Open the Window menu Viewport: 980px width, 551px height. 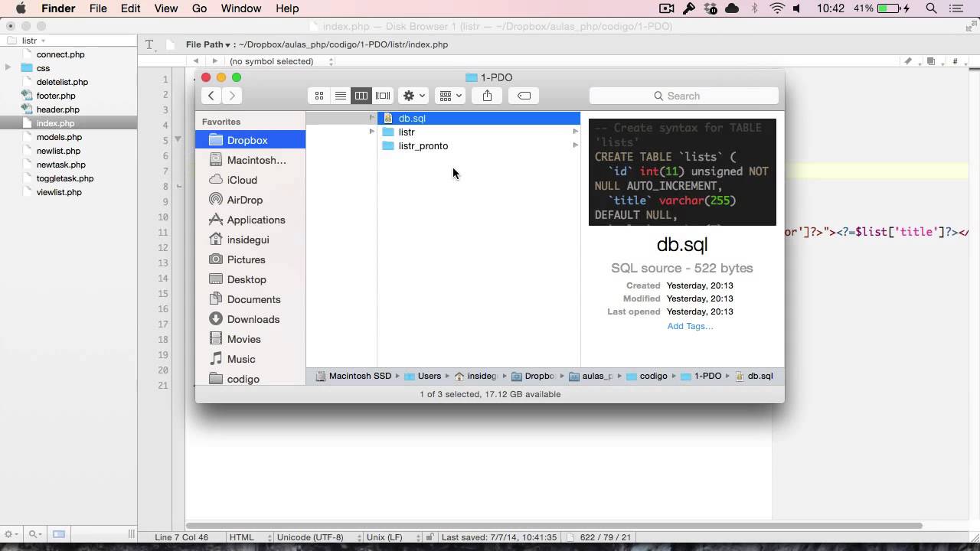click(241, 8)
